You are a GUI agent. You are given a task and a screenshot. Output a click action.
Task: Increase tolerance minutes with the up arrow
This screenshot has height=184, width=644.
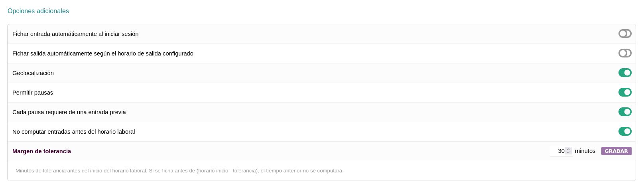tap(569, 150)
